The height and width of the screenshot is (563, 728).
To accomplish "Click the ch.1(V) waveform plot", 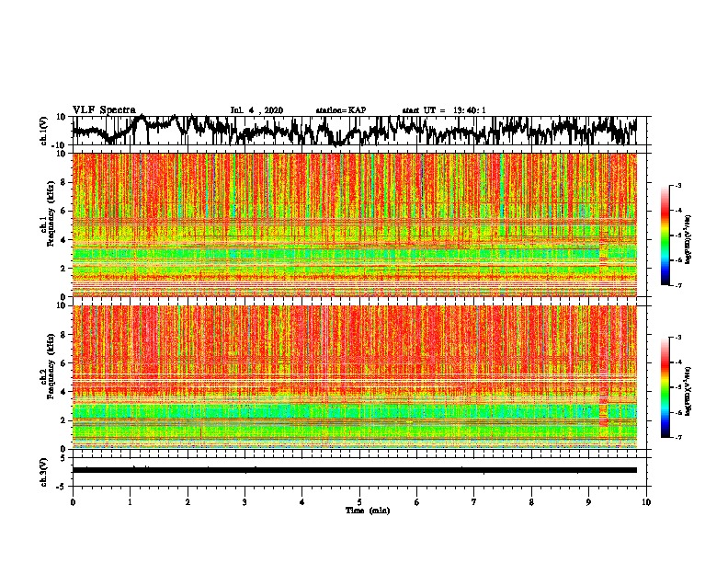I will [x=359, y=131].
